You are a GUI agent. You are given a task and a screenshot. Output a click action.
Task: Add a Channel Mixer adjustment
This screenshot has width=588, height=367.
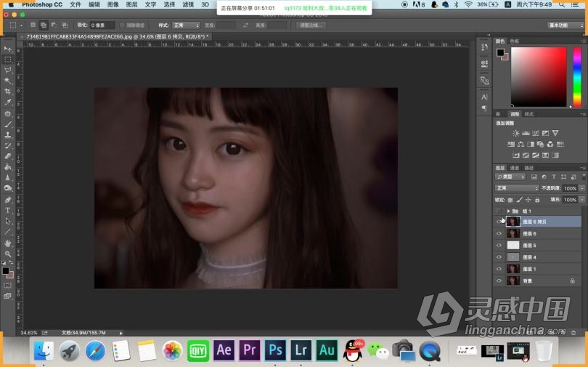click(x=550, y=144)
